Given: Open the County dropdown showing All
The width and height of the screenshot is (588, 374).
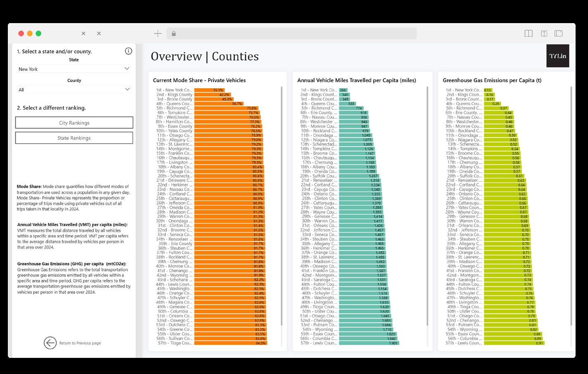Looking at the screenshot, I should tap(74, 90).
